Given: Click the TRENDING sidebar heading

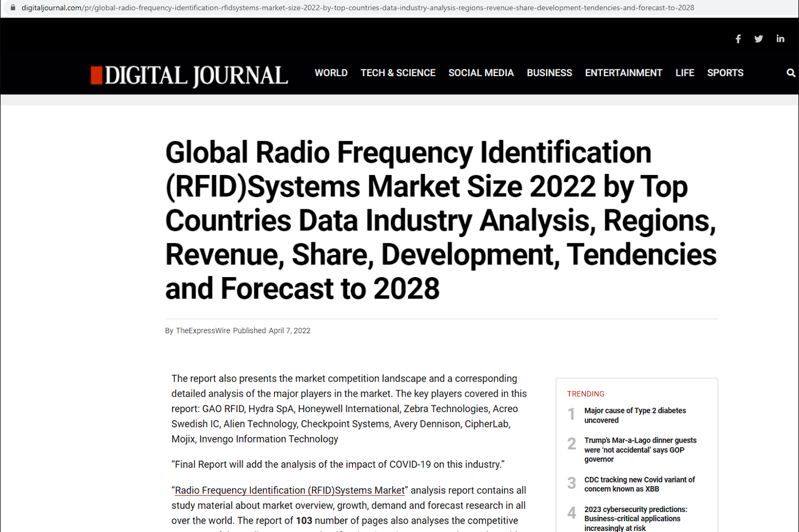Looking at the screenshot, I should tap(586, 394).
